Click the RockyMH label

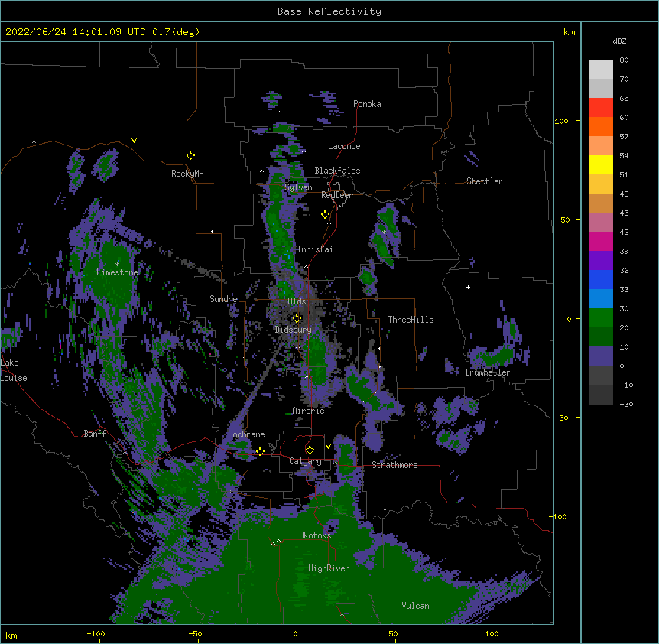[187, 174]
